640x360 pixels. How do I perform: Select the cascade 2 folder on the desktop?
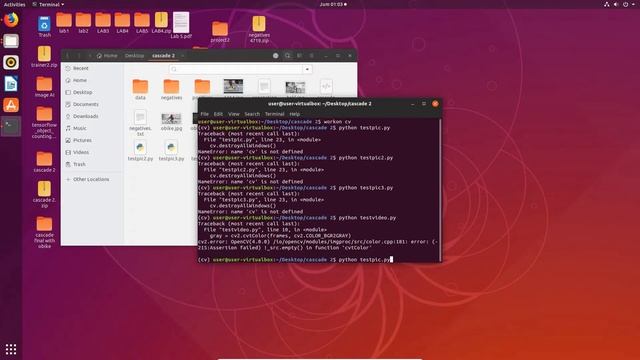point(44,162)
